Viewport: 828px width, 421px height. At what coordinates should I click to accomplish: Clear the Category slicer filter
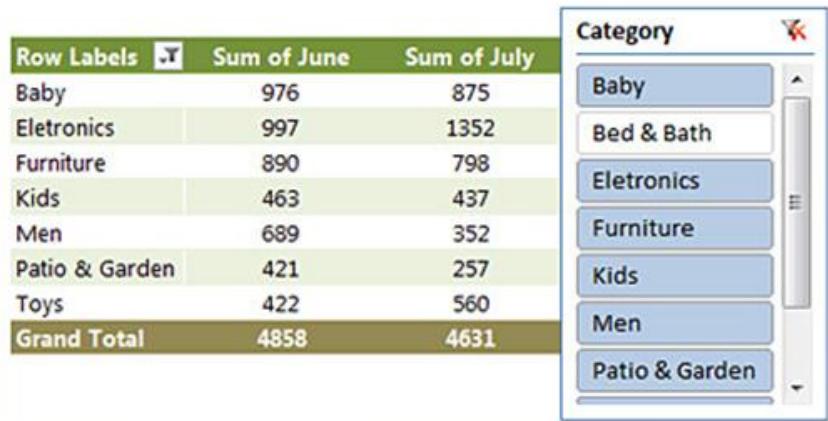click(x=795, y=31)
